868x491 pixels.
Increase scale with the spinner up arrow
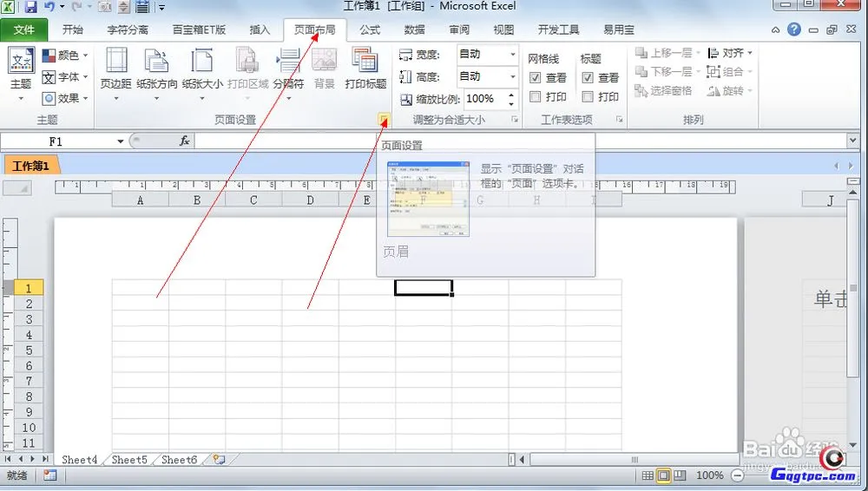pyautogui.click(x=511, y=95)
